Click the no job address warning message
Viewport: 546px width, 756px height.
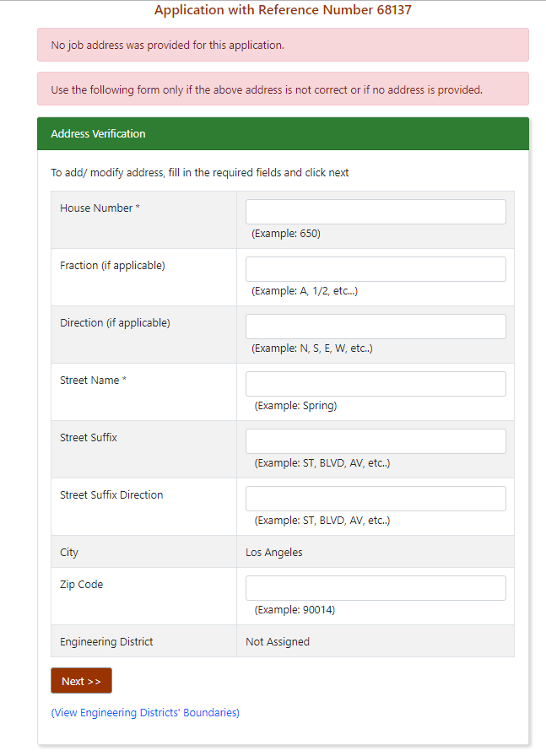[x=283, y=45]
